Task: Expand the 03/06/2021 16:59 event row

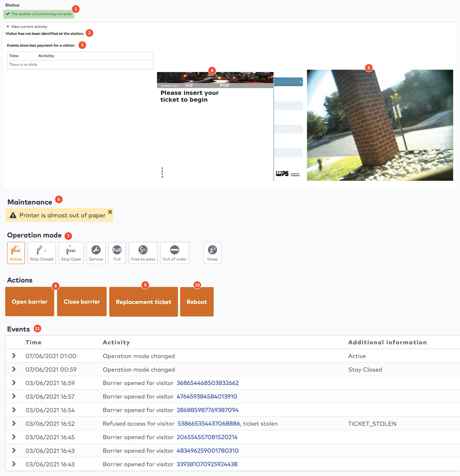Action: click(x=14, y=383)
